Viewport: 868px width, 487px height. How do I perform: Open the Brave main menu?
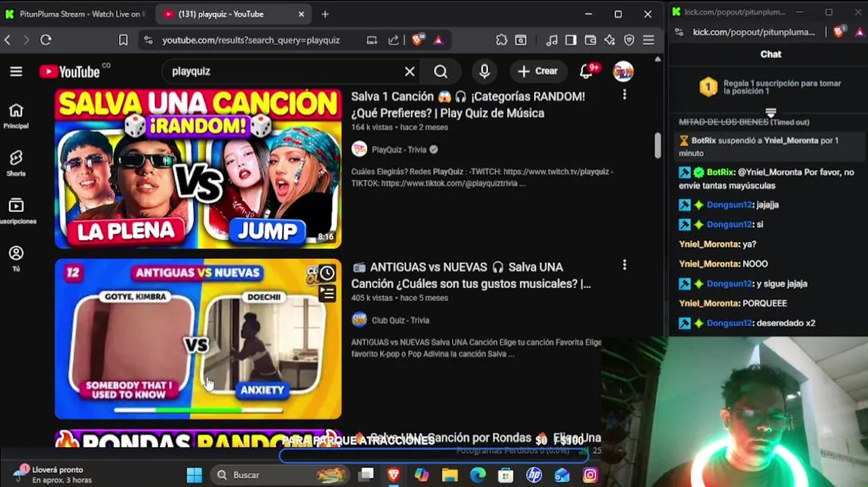pos(649,40)
